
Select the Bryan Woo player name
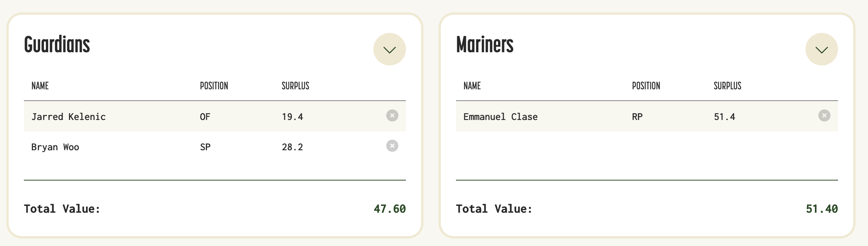[x=55, y=147]
